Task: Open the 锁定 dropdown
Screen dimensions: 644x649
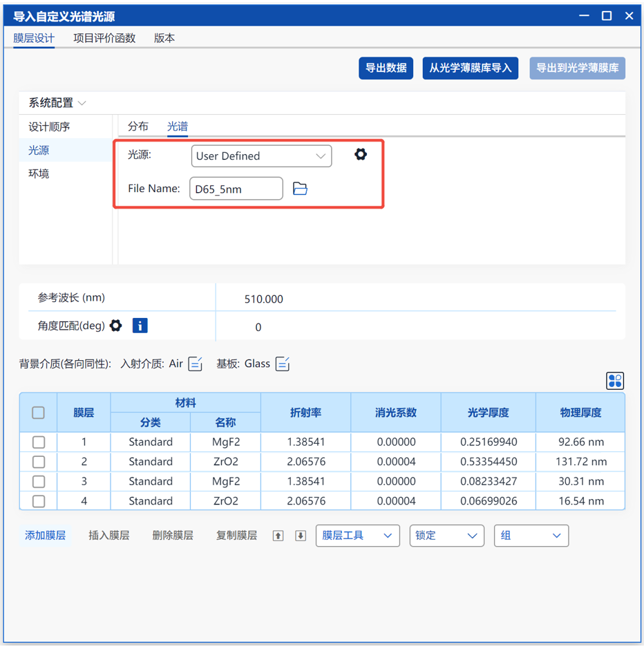Action: point(446,536)
